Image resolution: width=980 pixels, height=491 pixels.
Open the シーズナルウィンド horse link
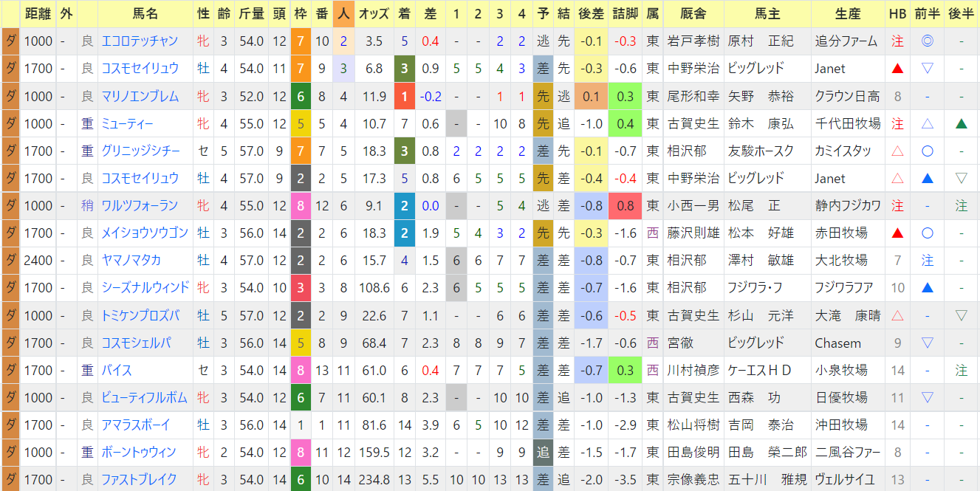coord(145,288)
